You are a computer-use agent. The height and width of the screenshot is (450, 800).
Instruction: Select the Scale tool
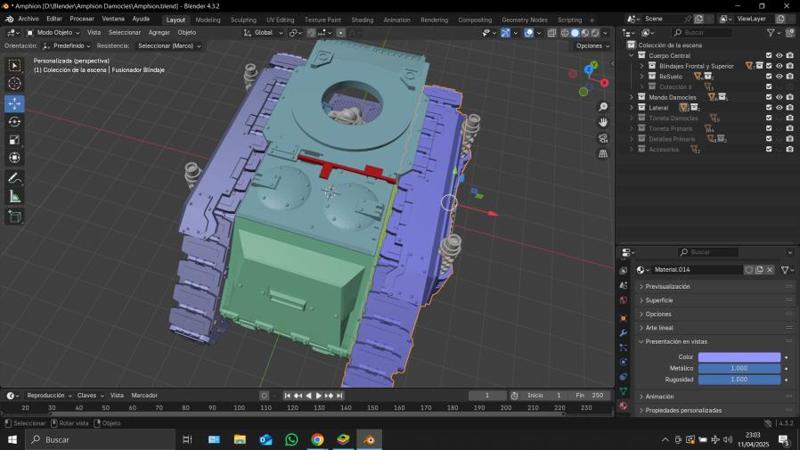pyautogui.click(x=14, y=139)
